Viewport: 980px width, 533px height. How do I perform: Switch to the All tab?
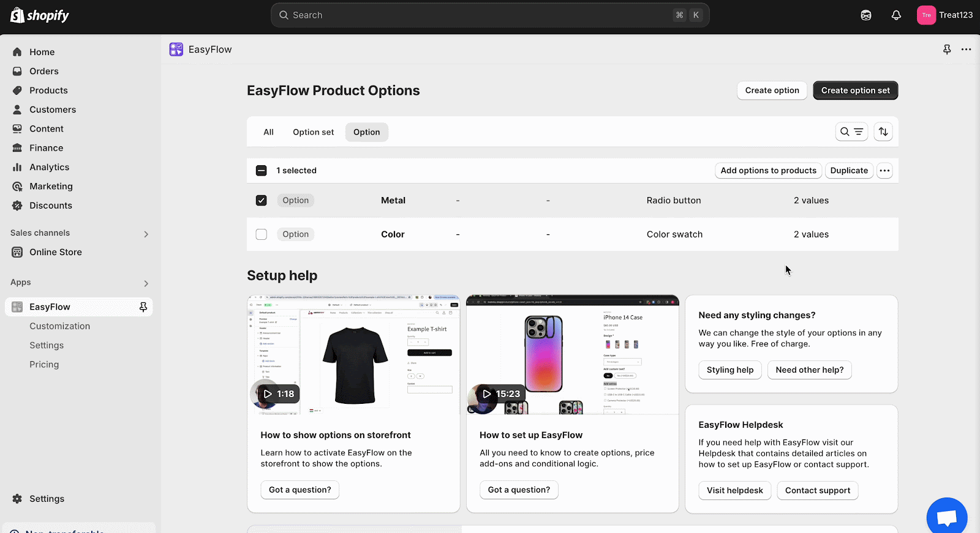tap(268, 132)
